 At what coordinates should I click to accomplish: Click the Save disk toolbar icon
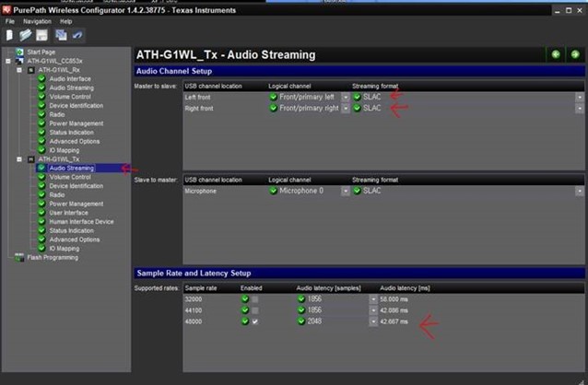pos(41,35)
